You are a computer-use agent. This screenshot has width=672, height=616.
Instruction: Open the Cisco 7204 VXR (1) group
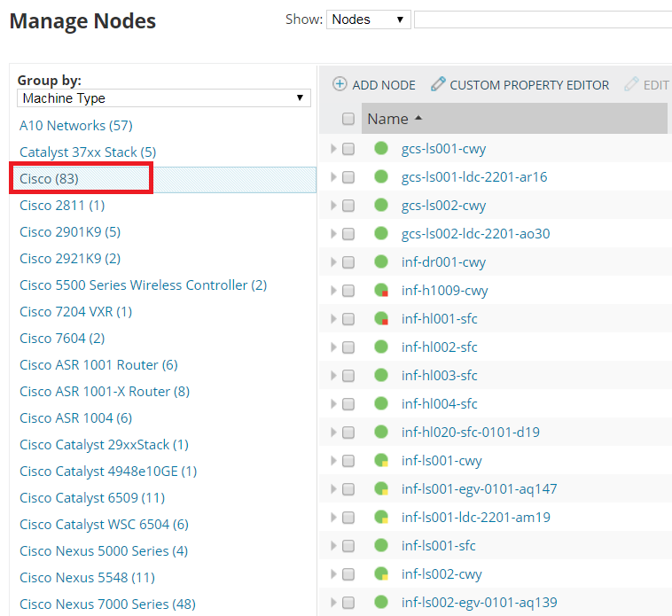[x=76, y=311]
